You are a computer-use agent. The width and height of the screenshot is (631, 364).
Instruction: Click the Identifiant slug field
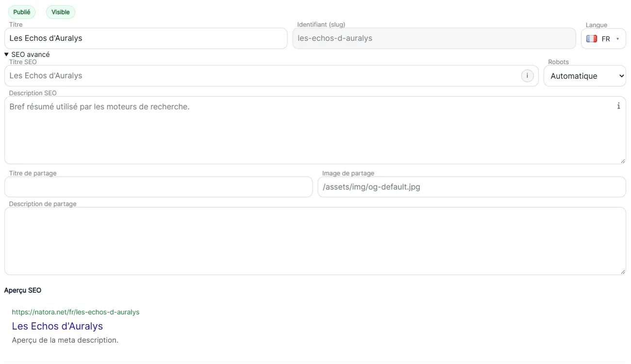pyautogui.click(x=434, y=38)
